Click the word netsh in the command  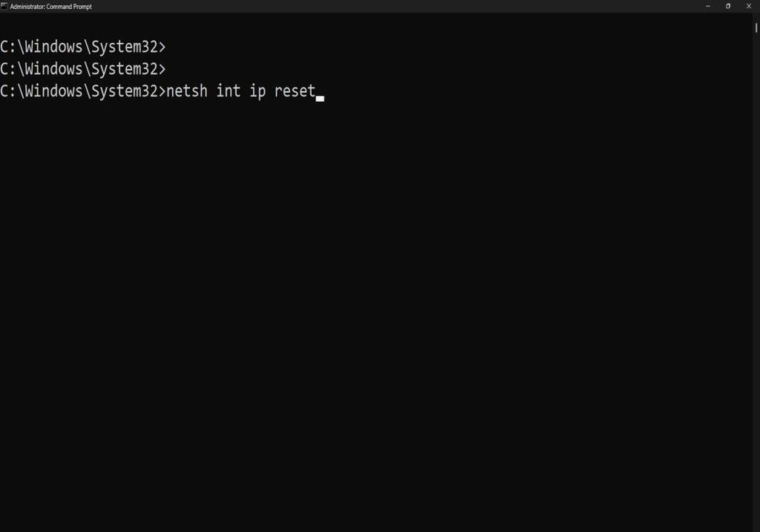[187, 91]
